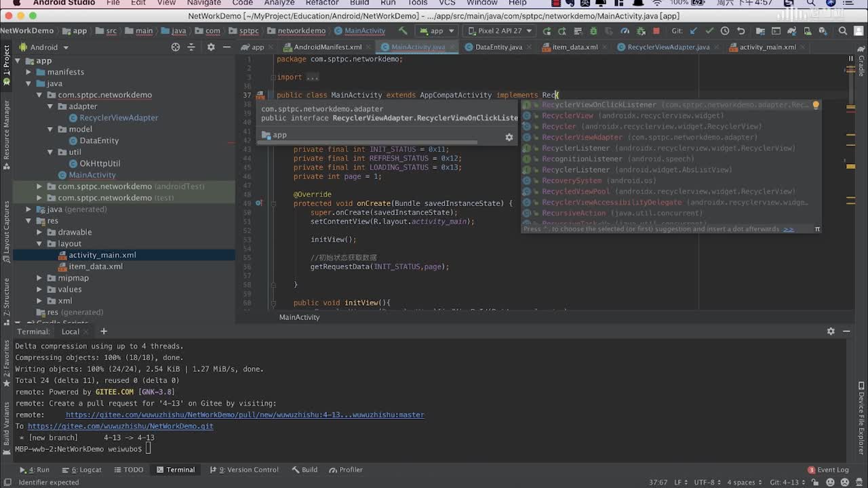Viewport: 868px width, 488px height.
Task: Choose RecyclerViewAdapter completion suggestion
Action: pyautogui.click(x=671, y=138)
